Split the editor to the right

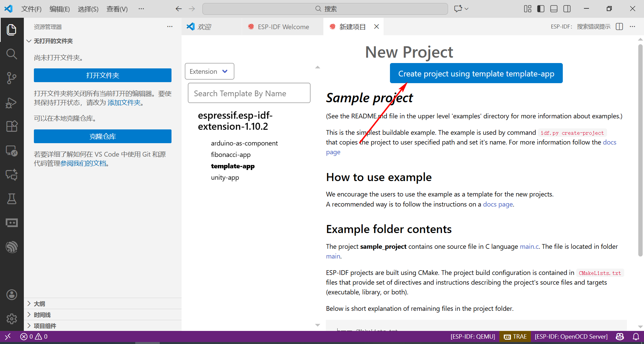620,26
